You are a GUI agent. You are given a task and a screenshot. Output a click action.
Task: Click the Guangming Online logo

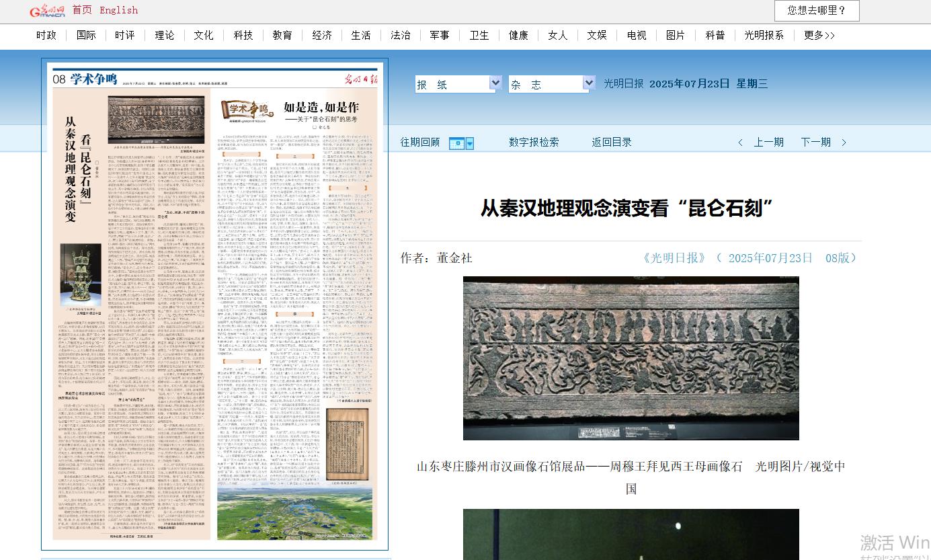(46, 11)
